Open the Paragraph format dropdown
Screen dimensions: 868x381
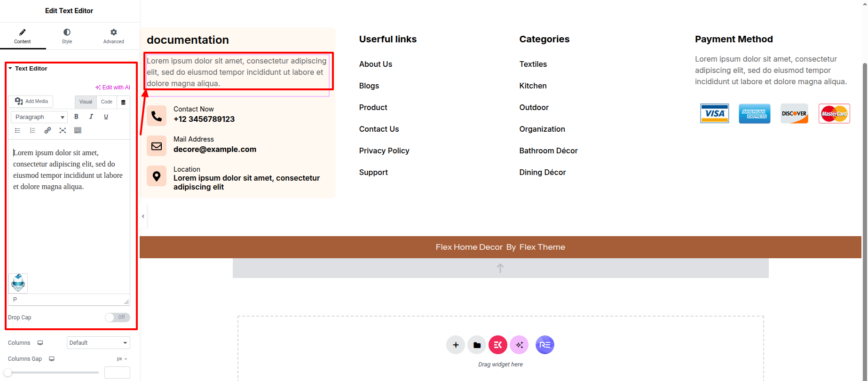coord(39,117)
